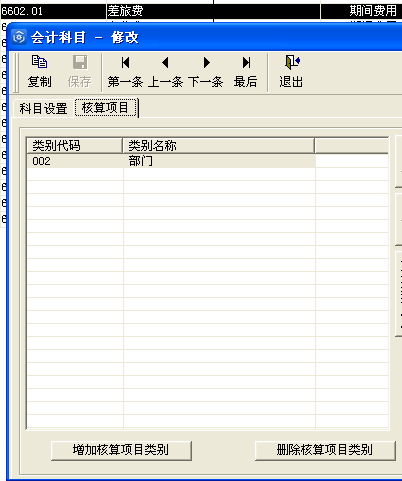The image size is (402, 481).
Task: Go to previous record with 上一条
Action: (165, 72)
